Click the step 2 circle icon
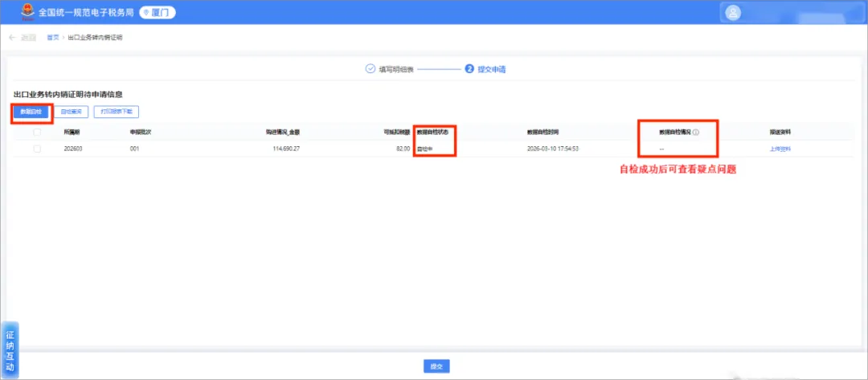Screen dimensions: 868x380 click(469, 69)
